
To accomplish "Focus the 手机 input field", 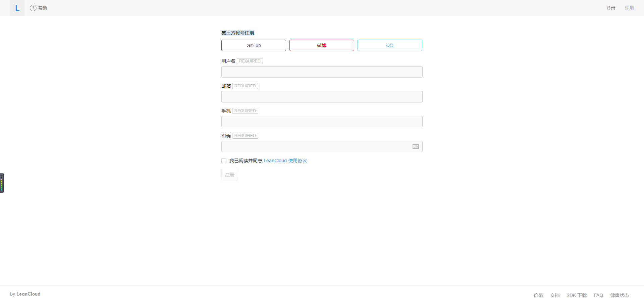I will 322,122.
